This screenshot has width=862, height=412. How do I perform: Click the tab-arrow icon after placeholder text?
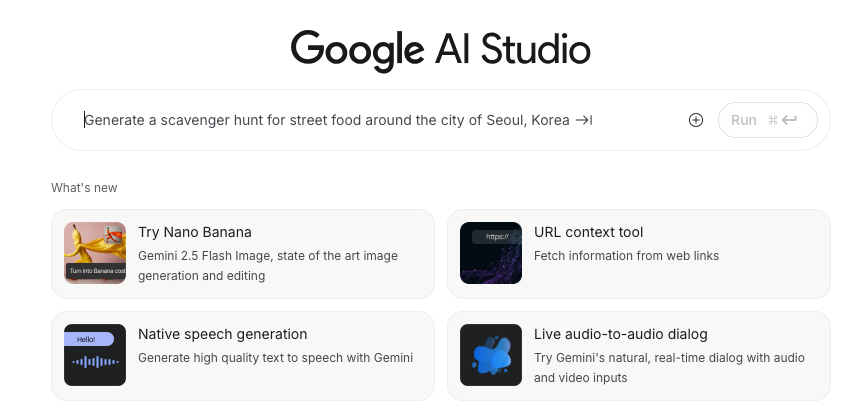(x=583, y=120)
